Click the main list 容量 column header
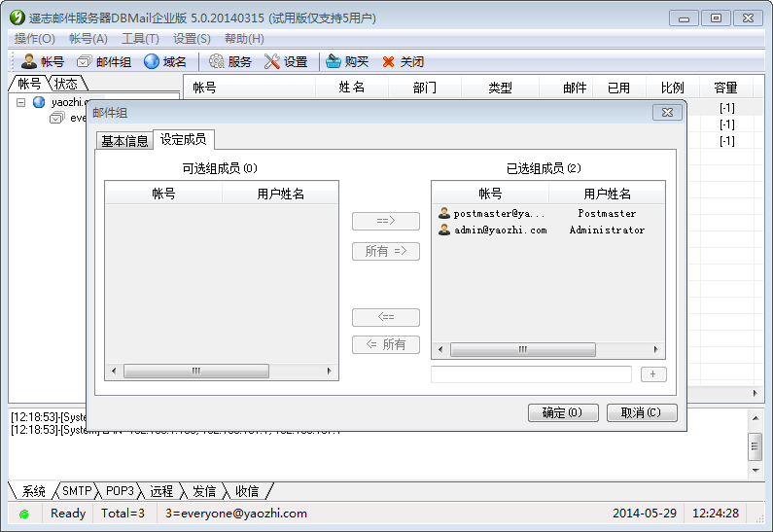773x532 pixels. (x=725, y=88)
